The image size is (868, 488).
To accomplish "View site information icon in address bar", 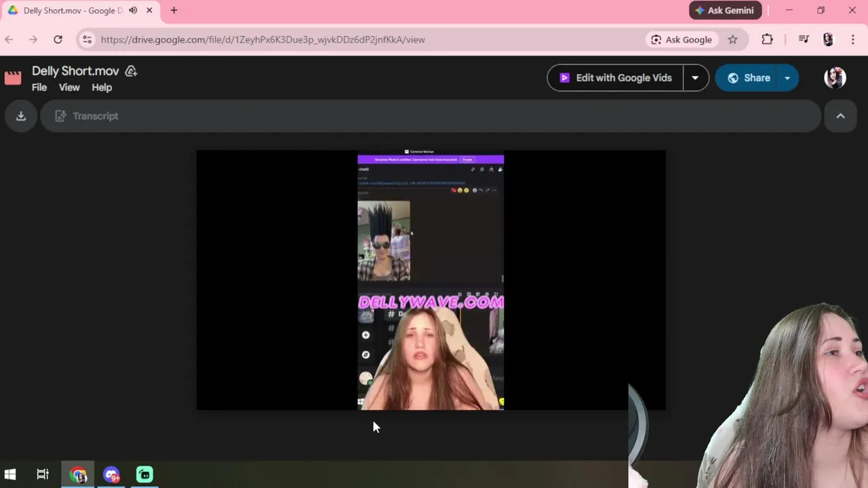I will point(87,39).
